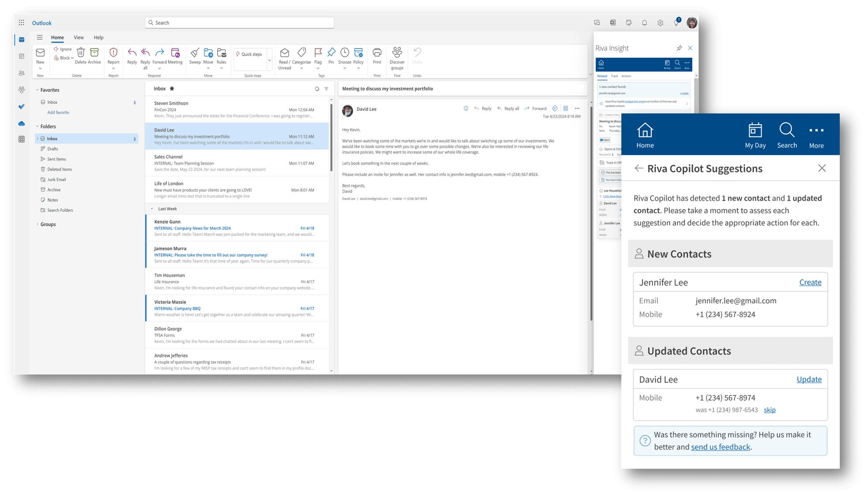Click skip link for old mobile number
The image size is (868, 497).
pos(770,410)
